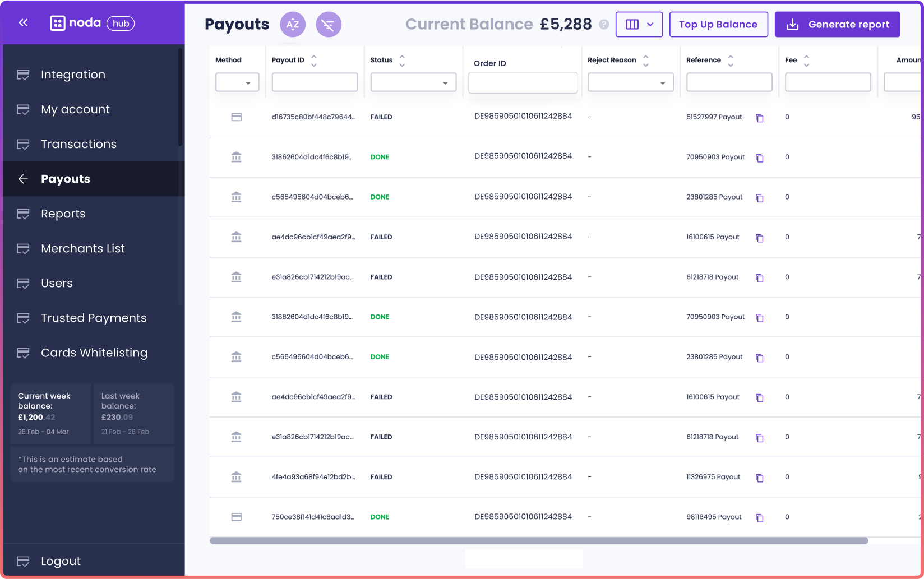Click the Logout icon
This screenshot has width=924, height=579.
click(x=23, y=561)
